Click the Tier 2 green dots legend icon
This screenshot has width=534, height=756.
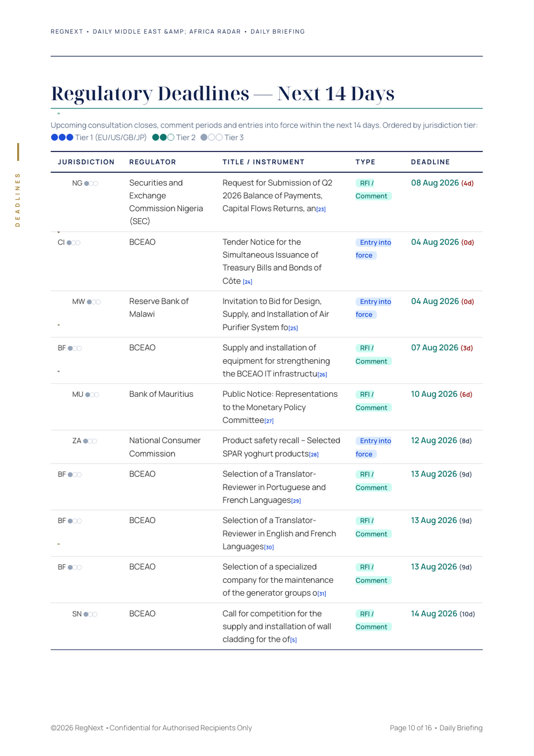click(163, 138)
